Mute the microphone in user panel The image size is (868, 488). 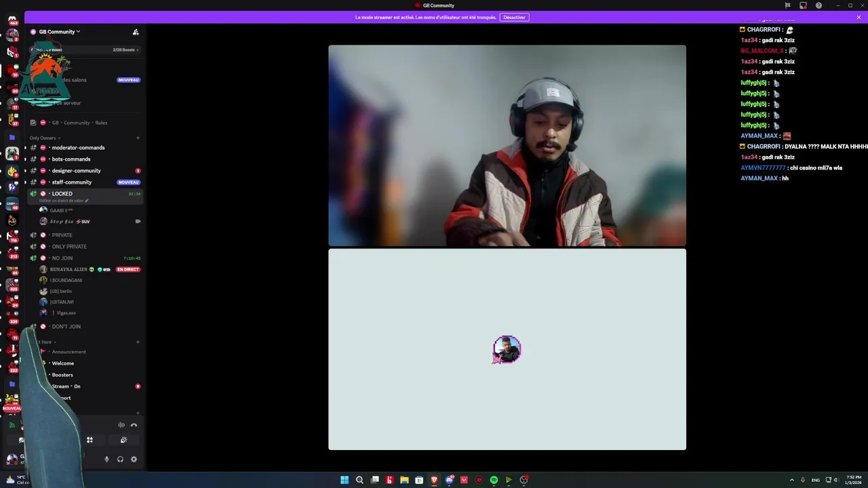pos(106,460)
